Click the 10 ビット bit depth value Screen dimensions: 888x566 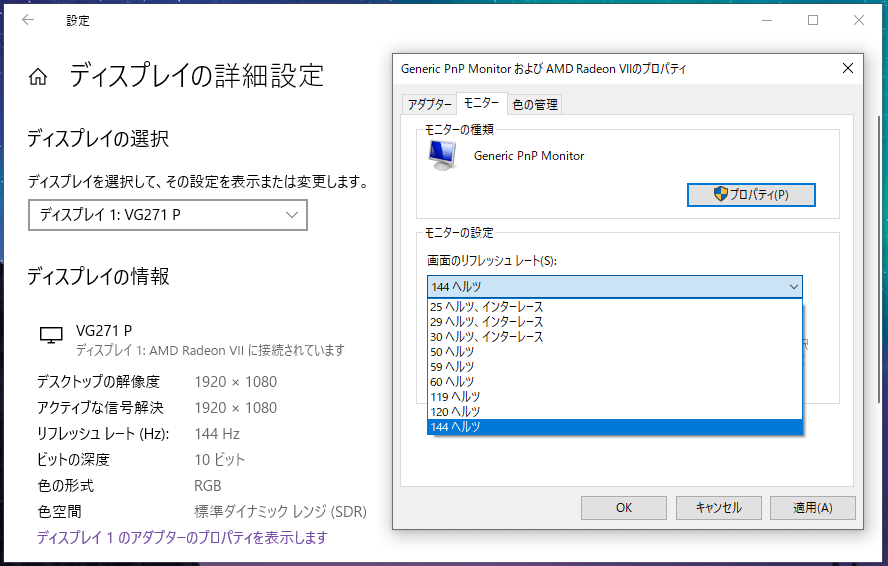coord(219,459)
